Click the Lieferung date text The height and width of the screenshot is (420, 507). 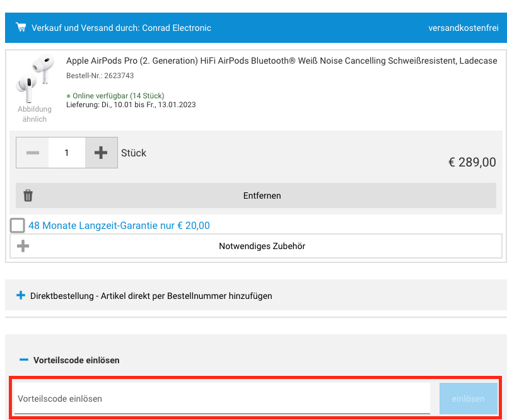(131, 105)
